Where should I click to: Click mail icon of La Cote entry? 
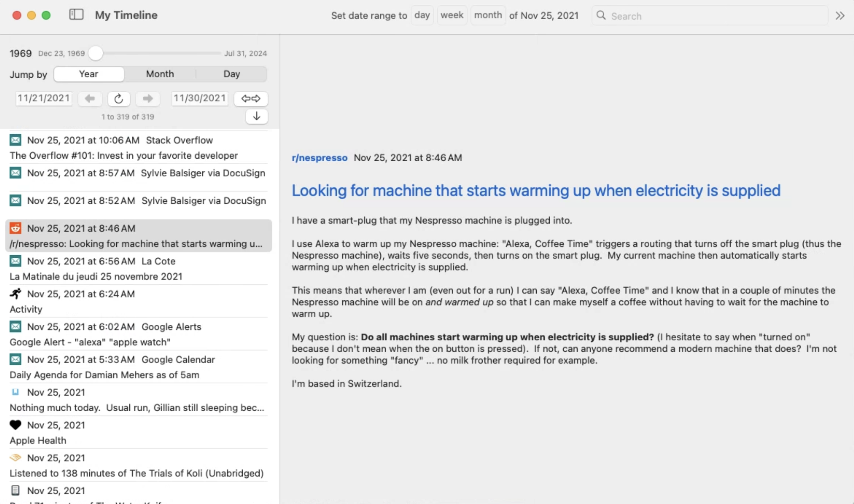(x=16, y=261)
